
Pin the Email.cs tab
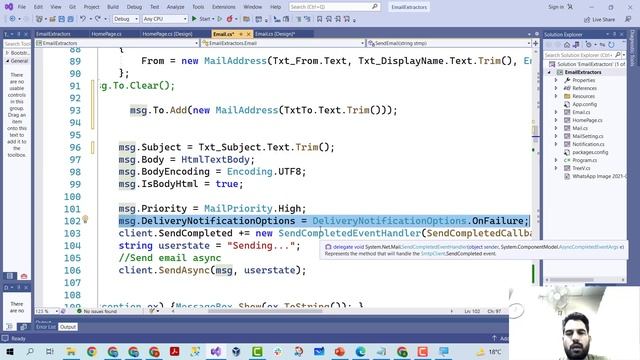(x=241, y=34)
